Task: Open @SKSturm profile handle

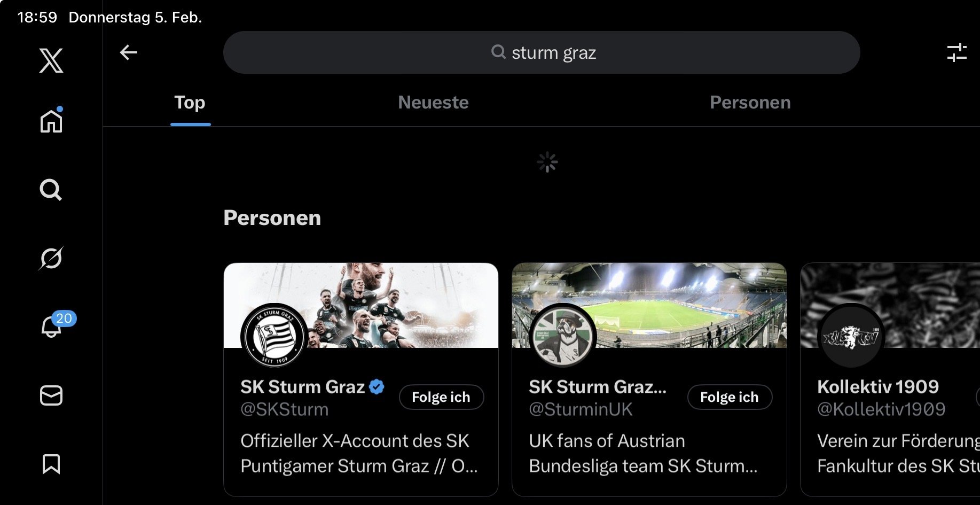Action: point(285,409)
